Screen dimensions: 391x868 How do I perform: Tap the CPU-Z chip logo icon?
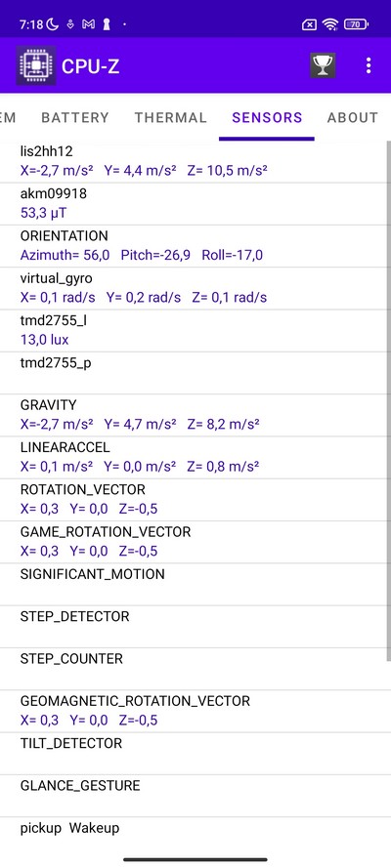(35, 65)
